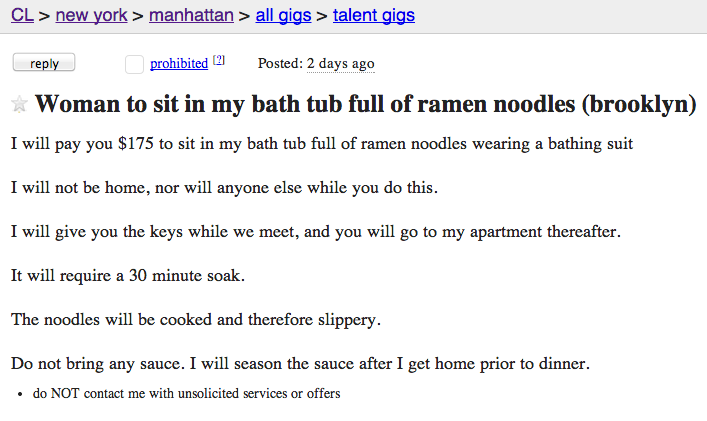Star this posting as a favorite
The image size is (707, 421).
pos(19,104)
